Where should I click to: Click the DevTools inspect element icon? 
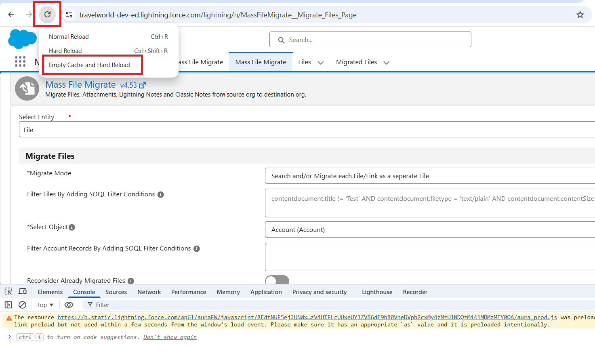pyautogui.click(x=8, y=291)
